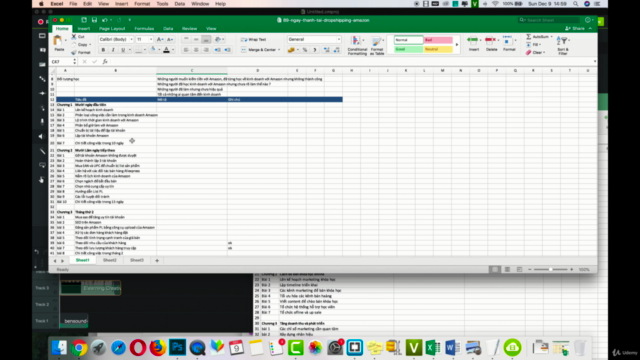Apply the Bad cell style
This screenshot has width=640, height=360.
coord(438,40)
